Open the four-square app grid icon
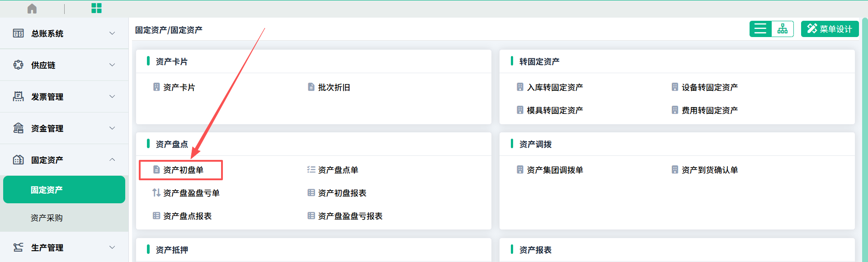The height and width of the screenshot is (262, 868). point(96,8)
